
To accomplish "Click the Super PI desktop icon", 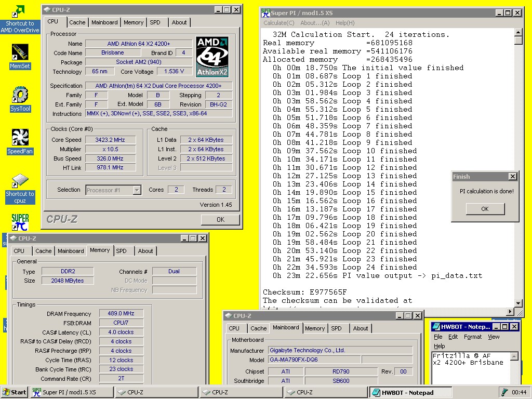I will [x=20, y=222].
